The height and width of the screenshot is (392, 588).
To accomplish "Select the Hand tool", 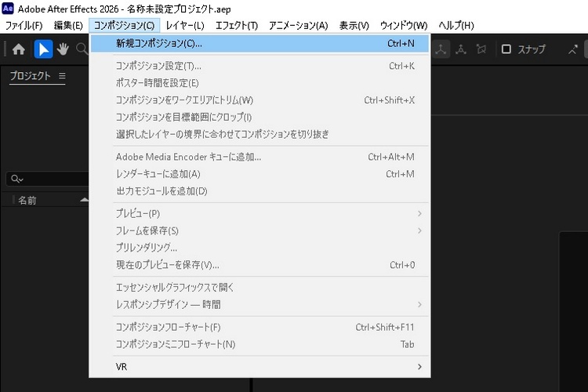I will point(63,49).
